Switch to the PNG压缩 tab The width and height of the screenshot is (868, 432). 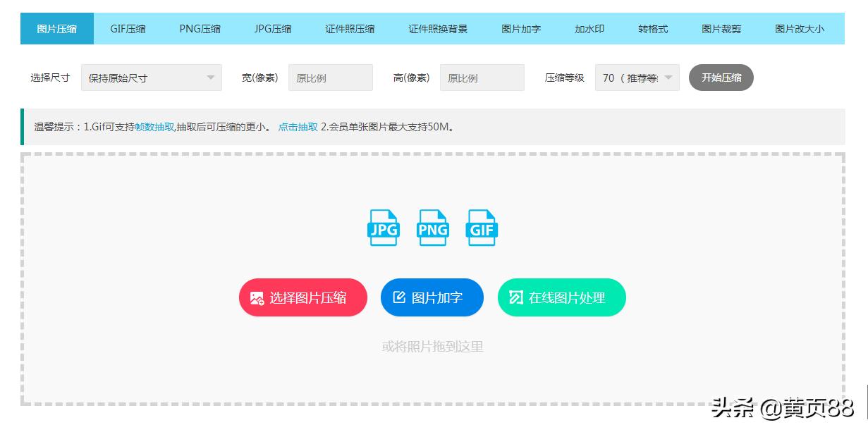pos(198,28)
